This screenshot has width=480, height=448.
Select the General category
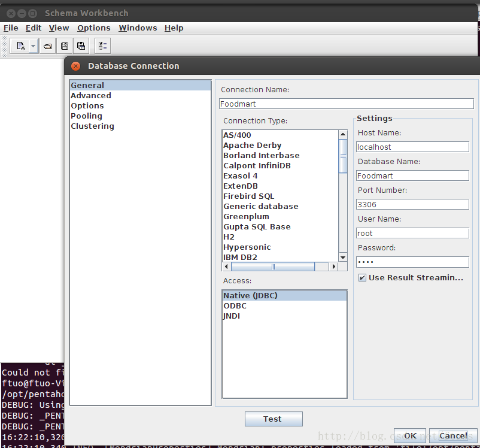point(140,85)
